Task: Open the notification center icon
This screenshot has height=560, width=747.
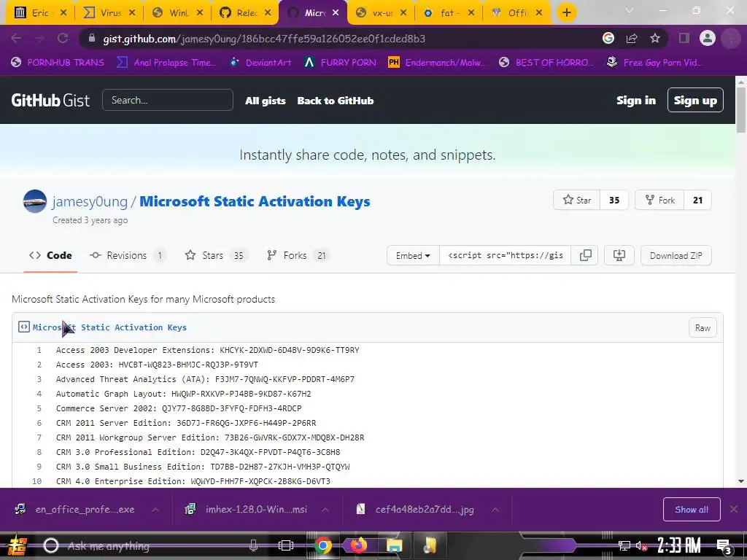Action: tap(724, 545)
